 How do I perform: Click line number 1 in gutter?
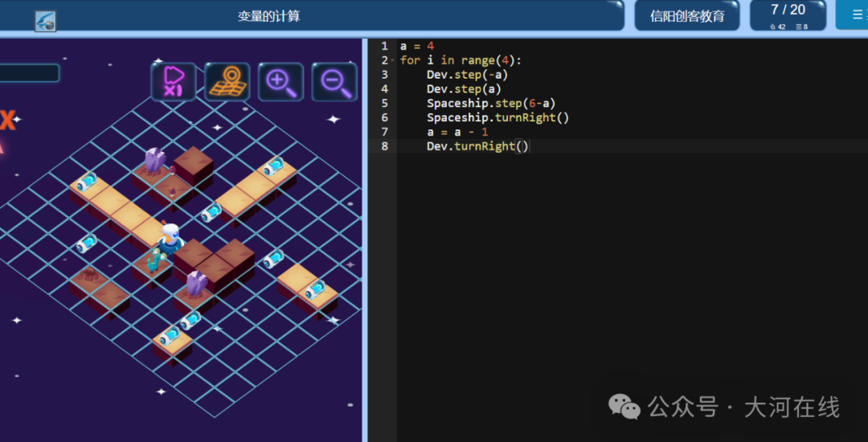click(384, 46)
